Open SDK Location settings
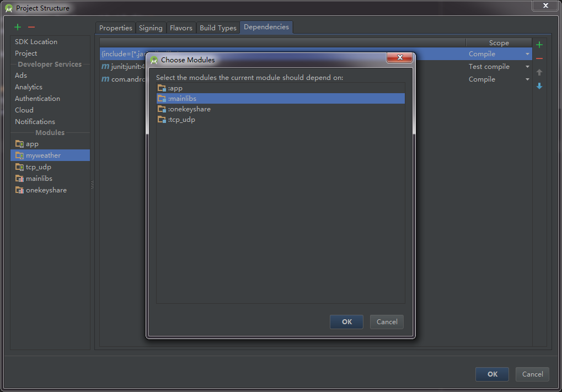The width and height of the screenshot is (562, 392). click(36, 41)
